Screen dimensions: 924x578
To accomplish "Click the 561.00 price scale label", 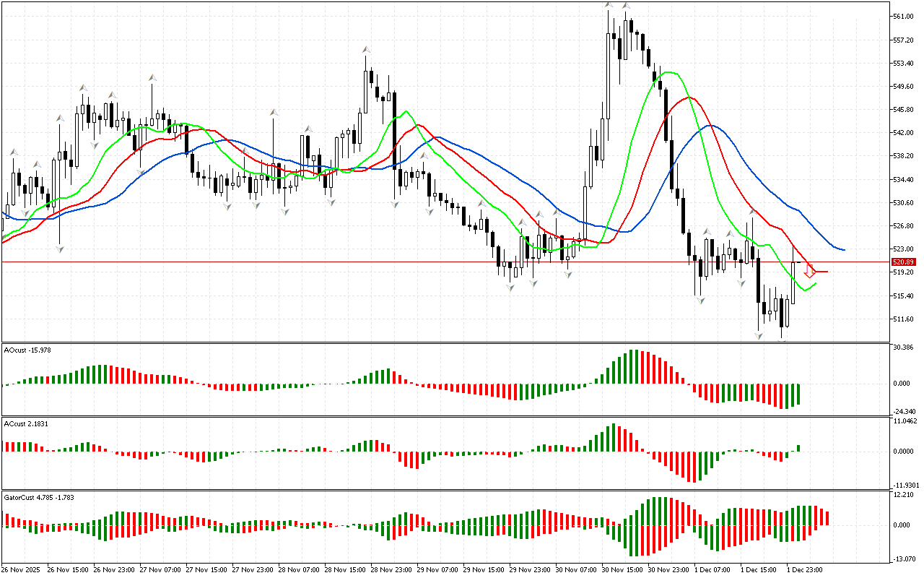I will coord(903,17).
